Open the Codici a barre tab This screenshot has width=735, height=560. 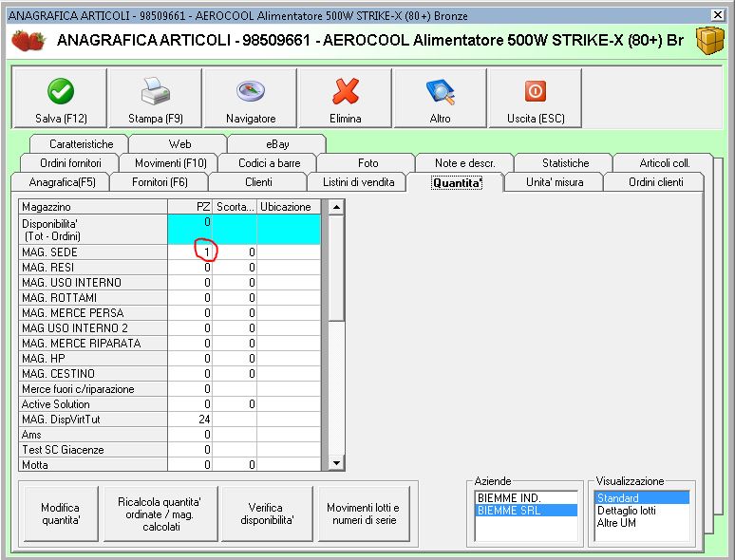coord(269,163)
